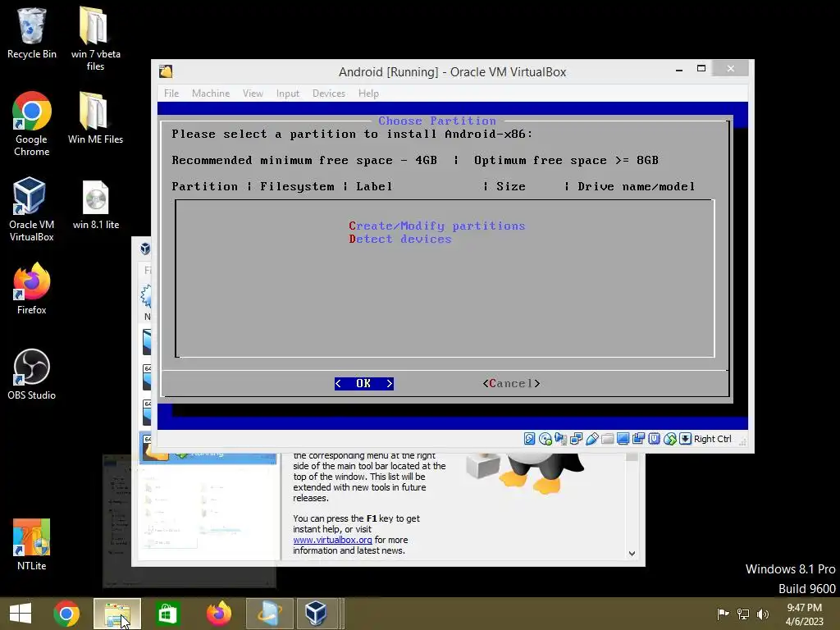This screenshot has height=630, width=840.
Task: Click Chrome icon in taskbar
Action: click(66, 614)
